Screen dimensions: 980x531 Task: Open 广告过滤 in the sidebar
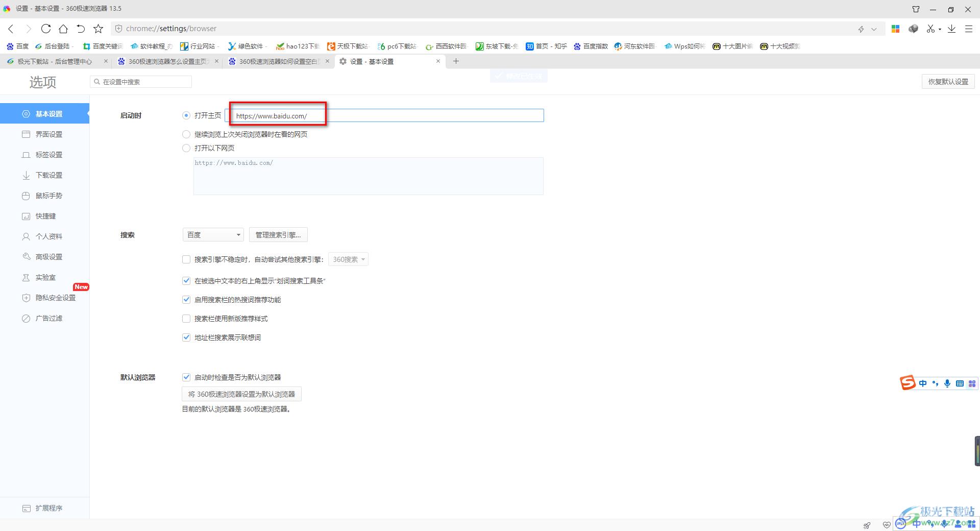coord(44,318)
